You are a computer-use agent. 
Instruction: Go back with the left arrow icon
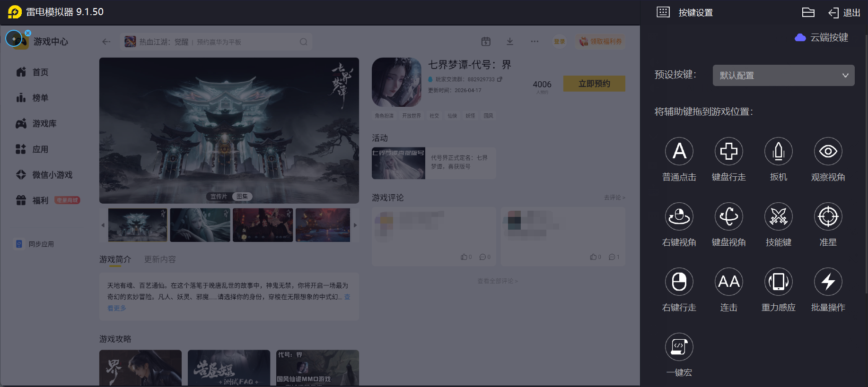[106, 42]
